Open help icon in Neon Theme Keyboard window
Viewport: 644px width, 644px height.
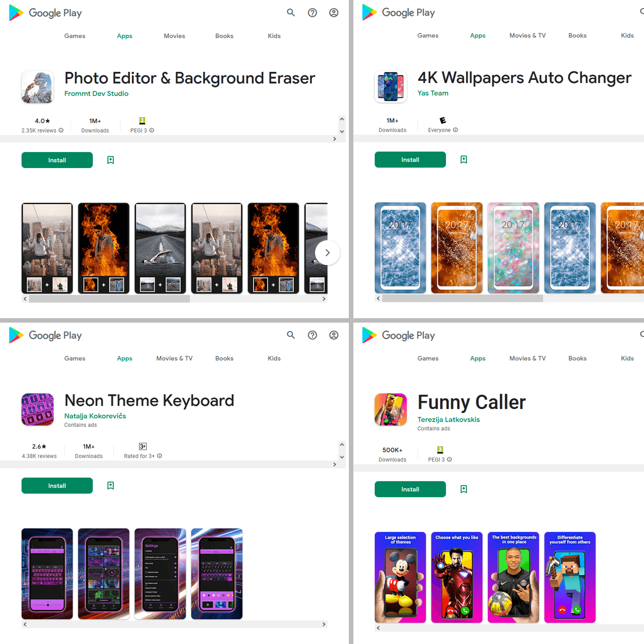[x=312, y=335]
